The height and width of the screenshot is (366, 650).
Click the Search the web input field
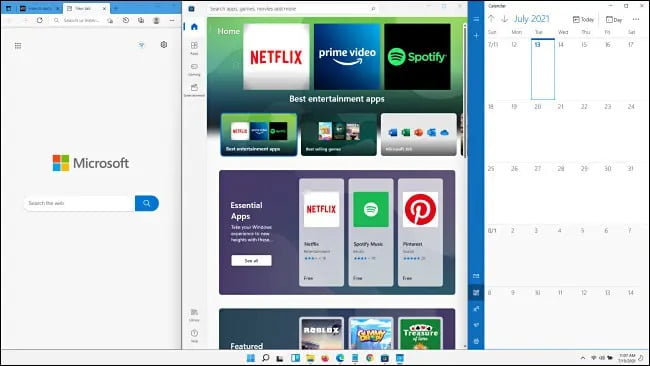click(x=79, y=203)
